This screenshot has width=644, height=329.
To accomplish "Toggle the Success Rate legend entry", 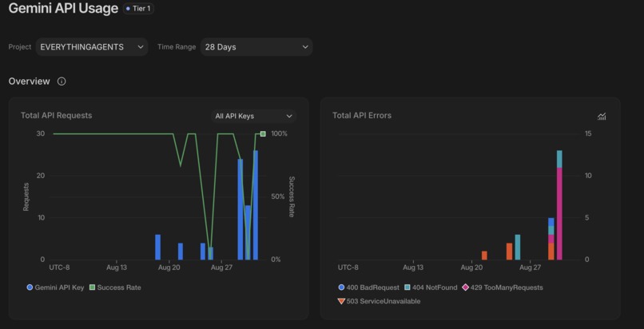I will [x=115, y=287].
